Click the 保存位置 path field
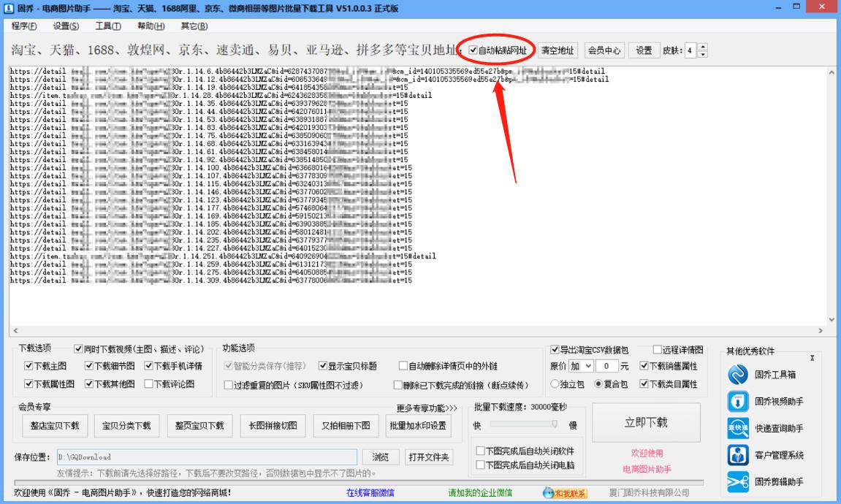The width and height of the screenshot is (841, 504). pos(207,457)
